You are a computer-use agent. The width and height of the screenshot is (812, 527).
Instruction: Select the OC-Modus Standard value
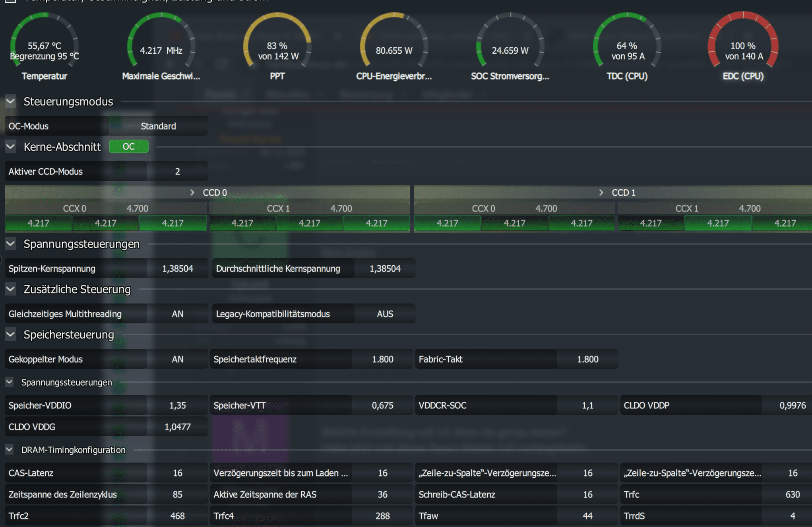coord(158,126)
